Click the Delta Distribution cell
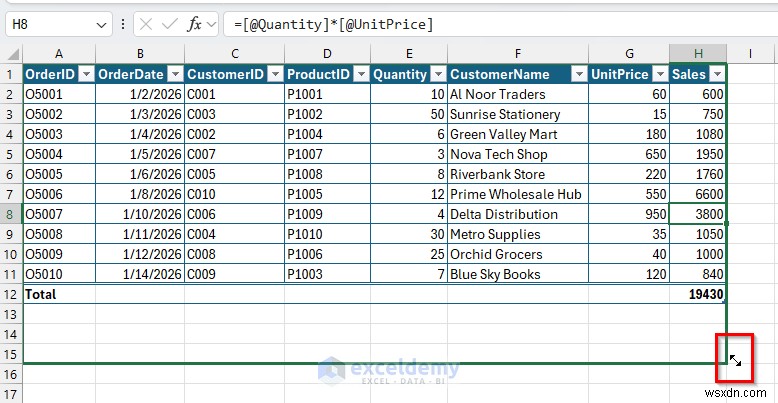 point(518,214)
